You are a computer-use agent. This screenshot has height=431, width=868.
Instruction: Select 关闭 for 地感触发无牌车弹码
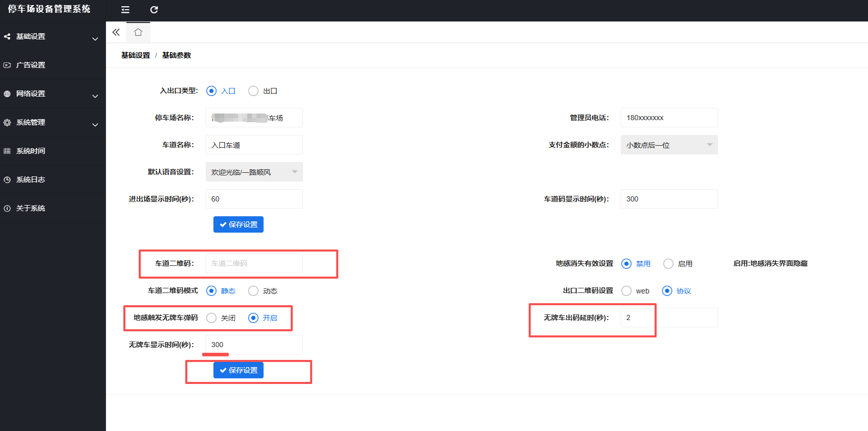click(x=211, y=318)
